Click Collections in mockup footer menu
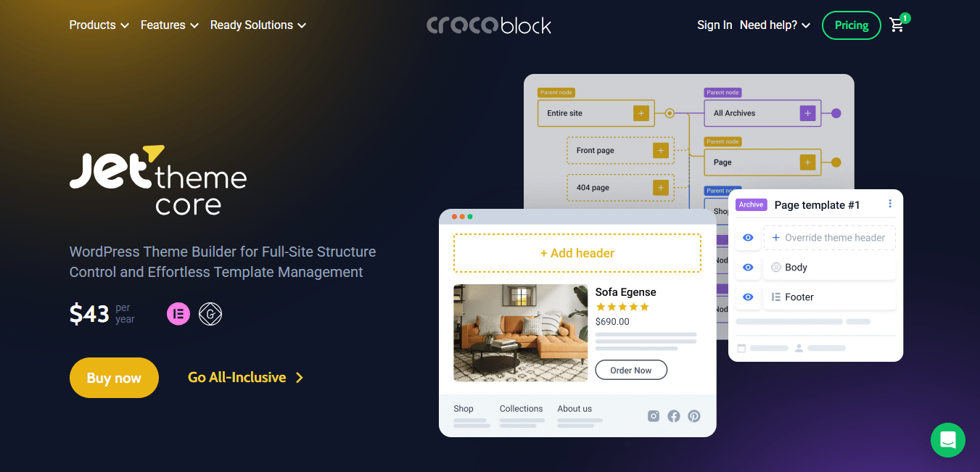Image resolution: width=980 pixels, height=472 pixels. tap(521, 409)
